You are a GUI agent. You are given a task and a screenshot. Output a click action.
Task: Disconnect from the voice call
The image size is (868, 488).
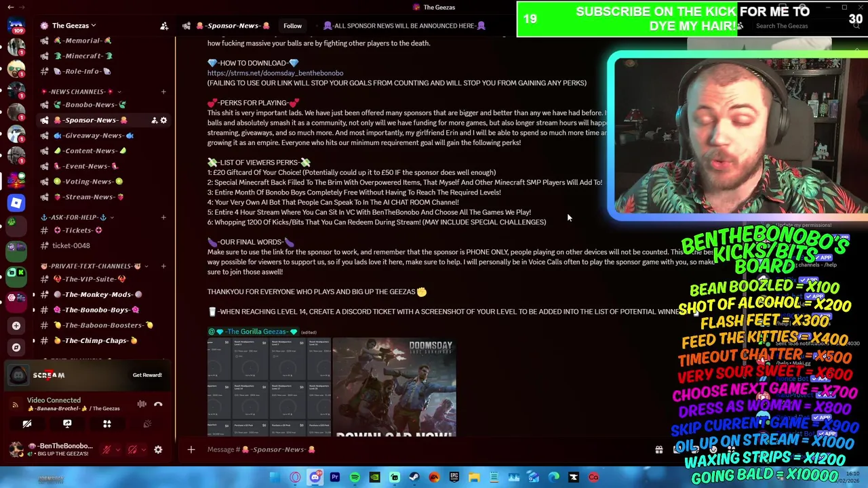[158, 404]
